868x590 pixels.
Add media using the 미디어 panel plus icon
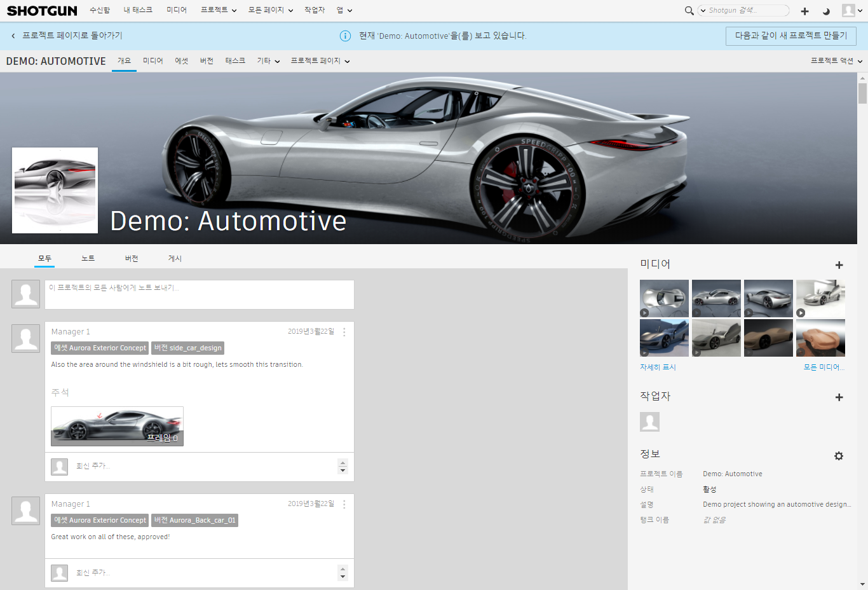tap(839, 265)
